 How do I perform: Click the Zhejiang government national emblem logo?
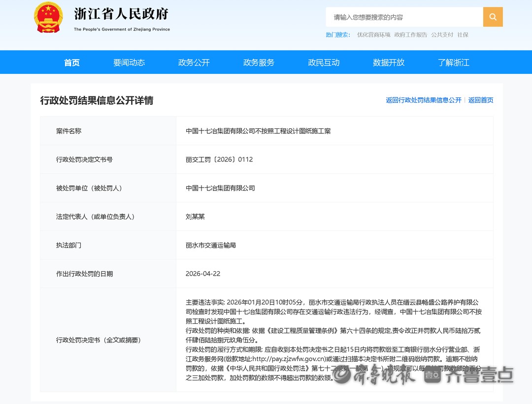48,18
